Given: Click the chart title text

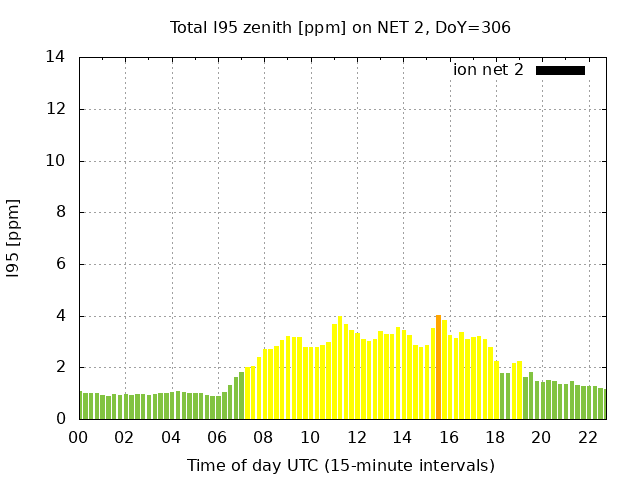Looking at the screenshot, I should [x=340, y=27].
